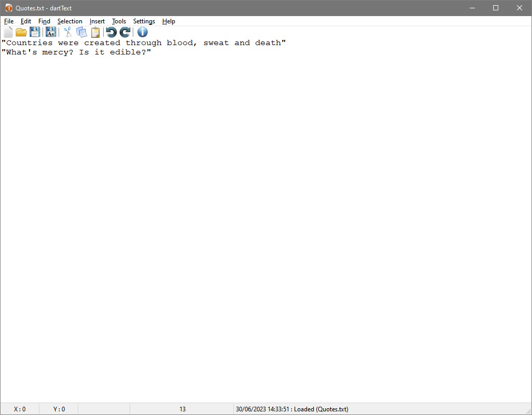This screenshot has width=532, height=415.
Task: Open the File menu
Action: tap(9, 21)
